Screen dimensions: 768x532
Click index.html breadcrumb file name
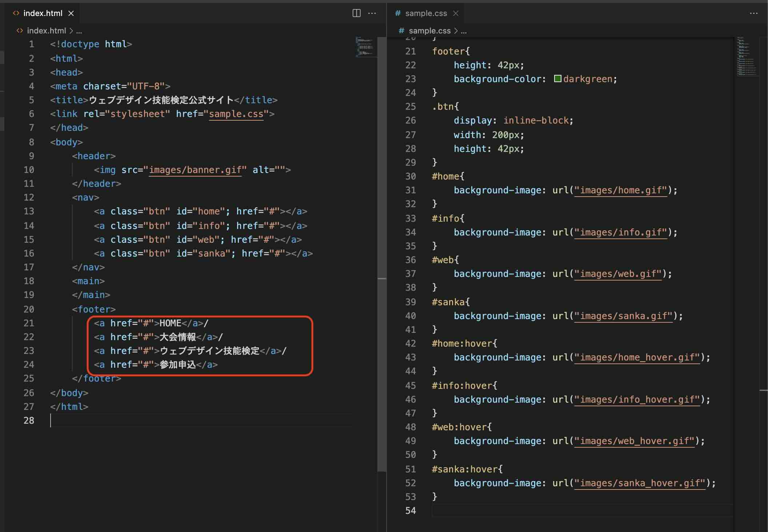point(46,31)
